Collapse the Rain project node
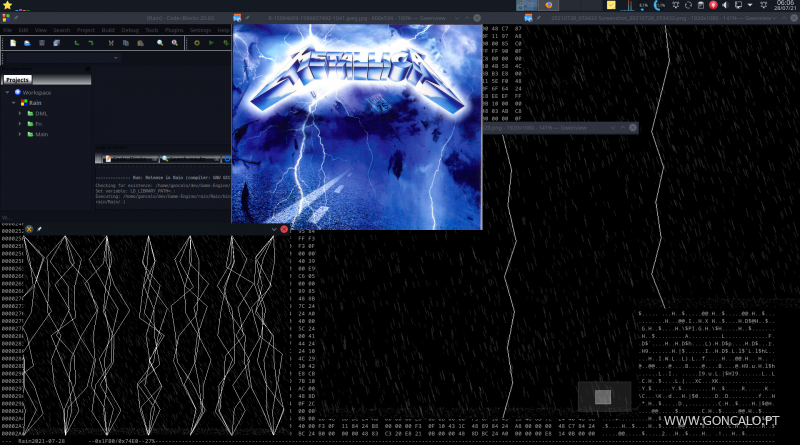 tap(14, 103)
